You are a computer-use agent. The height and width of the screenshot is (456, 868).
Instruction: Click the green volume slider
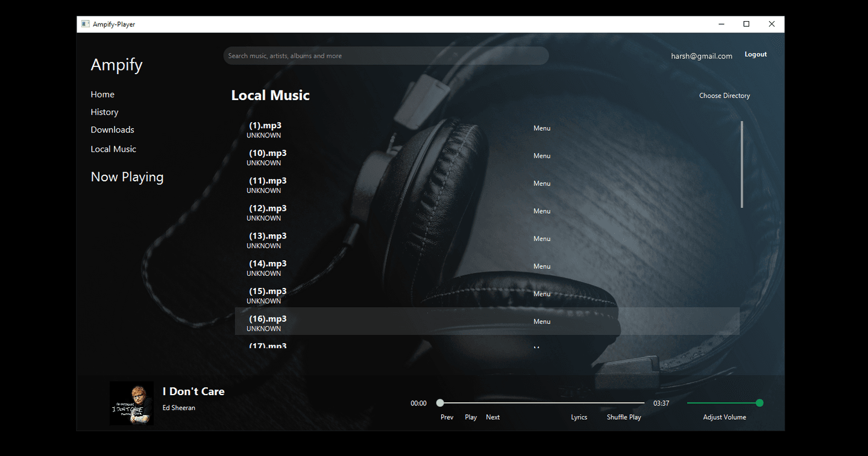(x=725, y=403)
